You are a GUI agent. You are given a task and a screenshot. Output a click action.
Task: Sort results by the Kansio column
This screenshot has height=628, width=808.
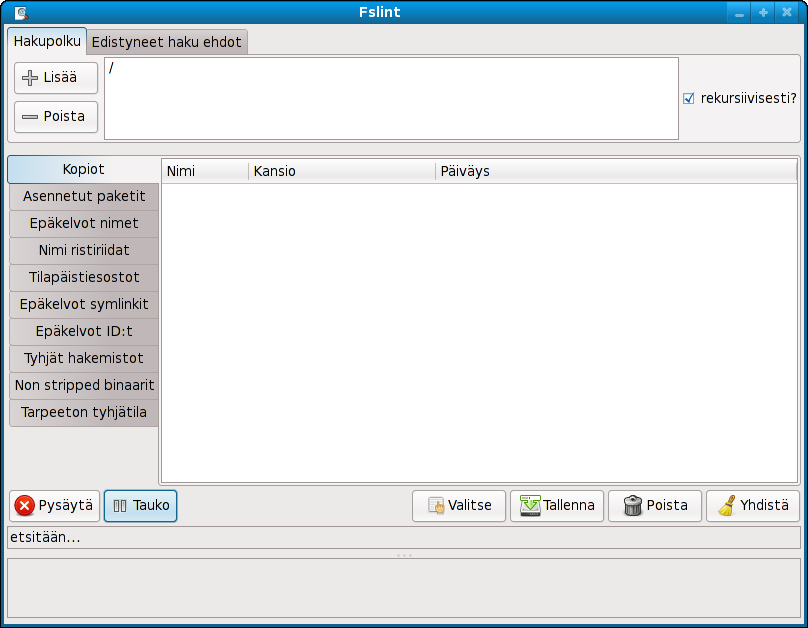(x=342, y=172)
